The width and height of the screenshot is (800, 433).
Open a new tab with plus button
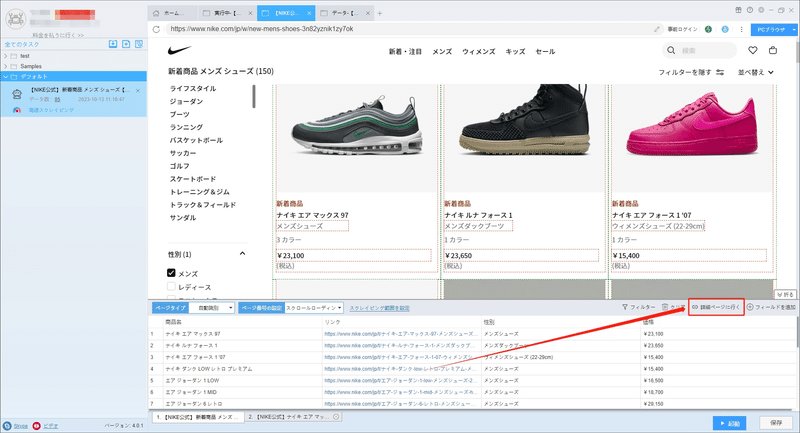380,13
